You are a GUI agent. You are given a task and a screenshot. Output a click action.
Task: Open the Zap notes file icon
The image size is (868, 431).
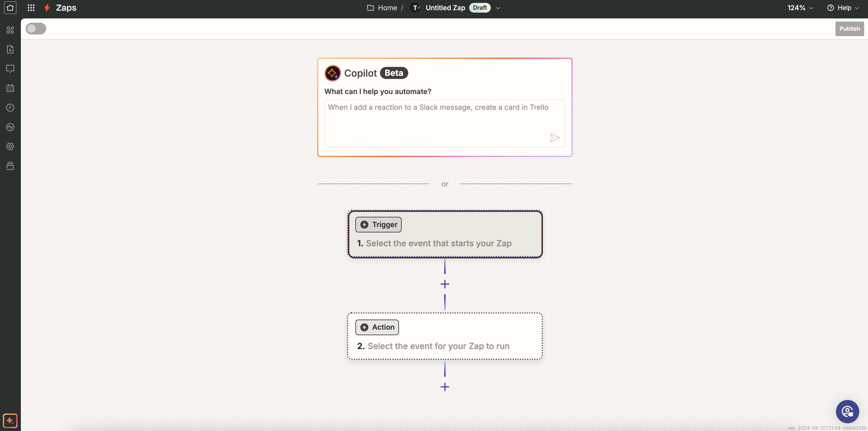click(10, 49)
